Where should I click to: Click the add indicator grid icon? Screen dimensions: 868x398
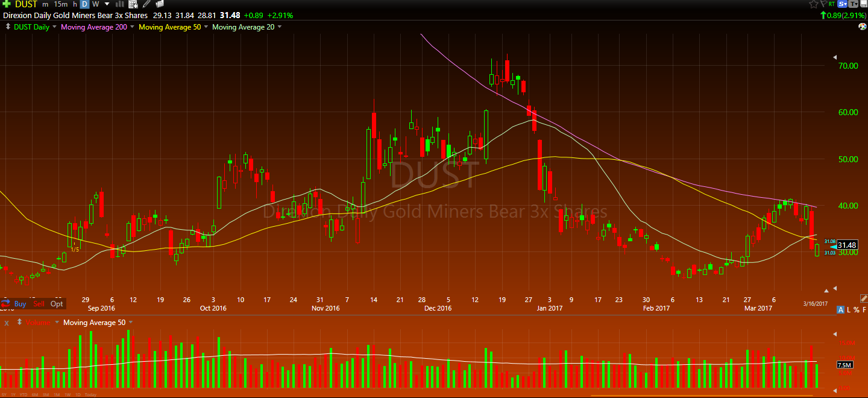point(133,4)
